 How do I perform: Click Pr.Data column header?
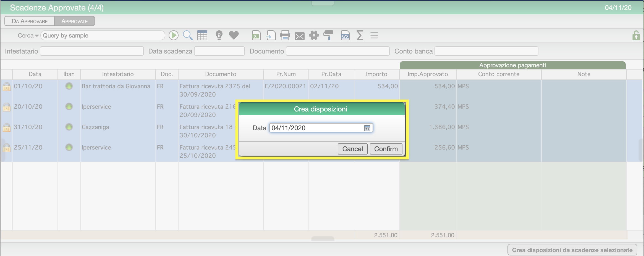[331, 74]
